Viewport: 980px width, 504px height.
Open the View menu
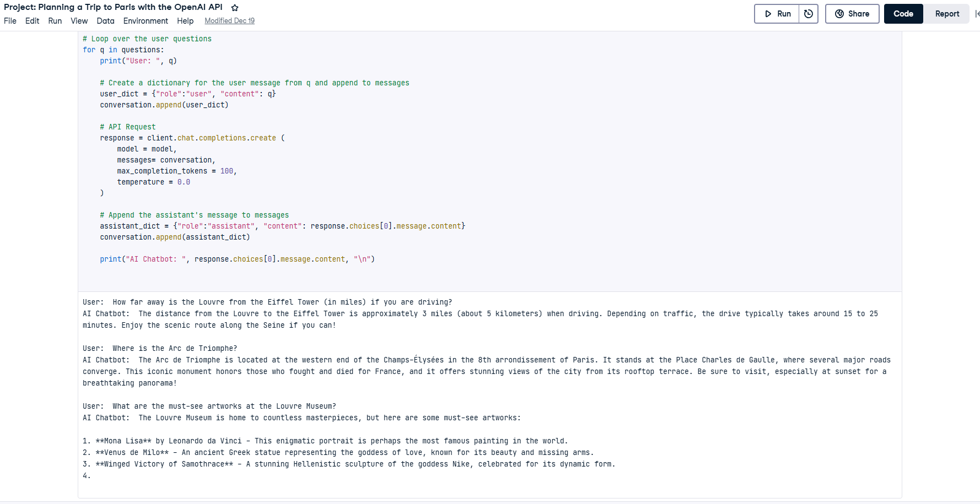pyautogui.click(x=79, y=21)
